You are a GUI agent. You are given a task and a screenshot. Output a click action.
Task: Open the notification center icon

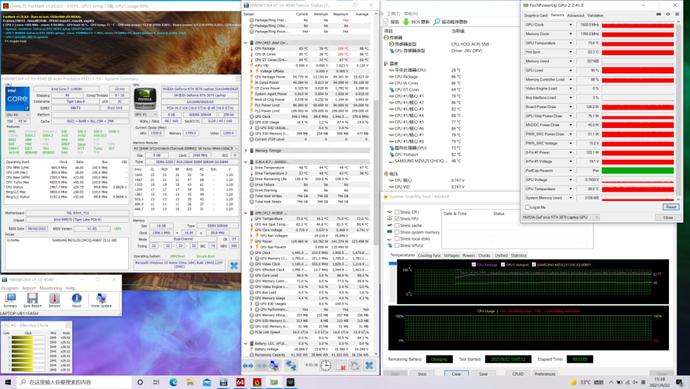(680, 382)
